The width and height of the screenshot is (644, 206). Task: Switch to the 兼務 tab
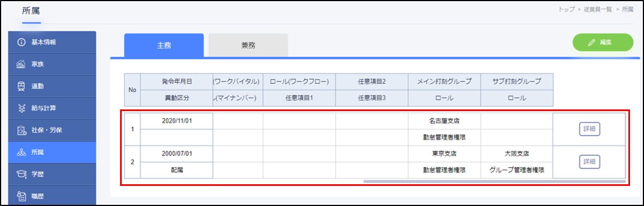(248, 45)
